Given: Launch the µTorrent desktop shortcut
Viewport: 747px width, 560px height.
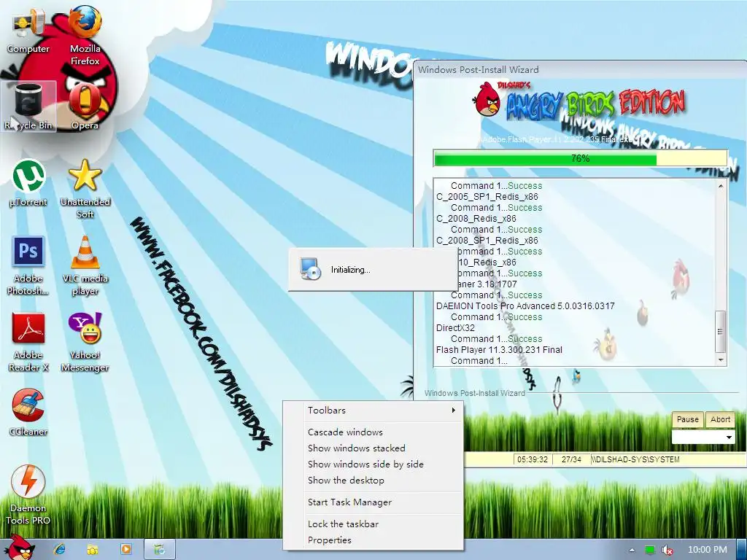Looking at the screenshot, I should [x=28, y=184].
